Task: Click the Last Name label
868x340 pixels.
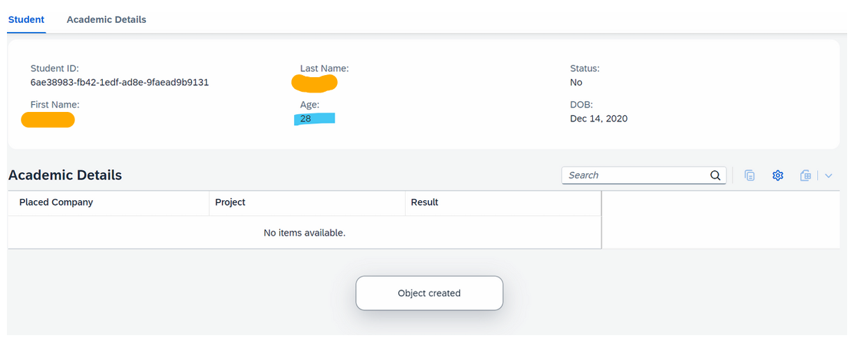Action: (325, 68)
